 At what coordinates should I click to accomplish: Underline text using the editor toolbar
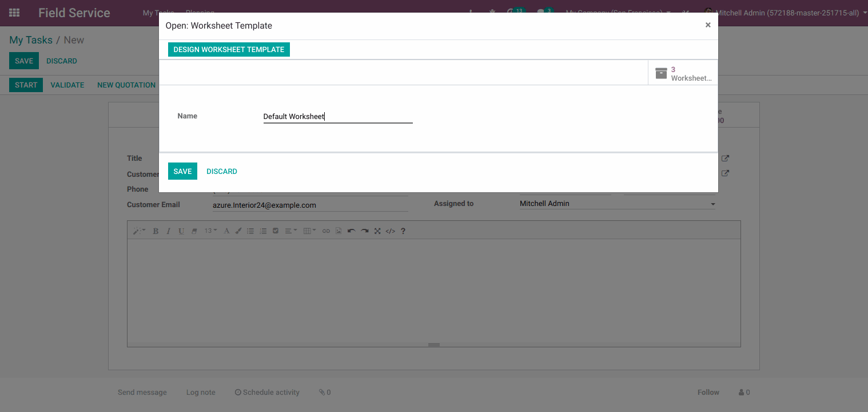pyautogui.click(x=181, y=231)
